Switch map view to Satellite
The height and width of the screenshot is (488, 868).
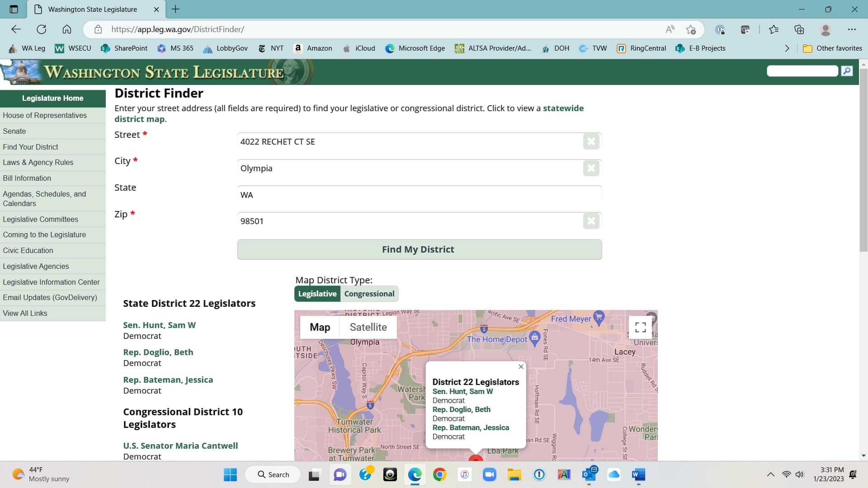[x=368, y=327]
